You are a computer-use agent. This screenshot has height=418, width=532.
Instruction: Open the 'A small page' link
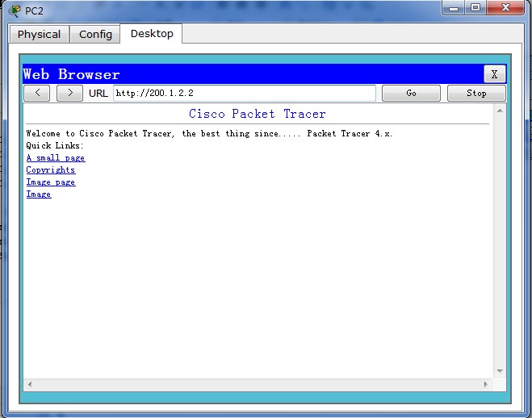click(x=56, y=158)
